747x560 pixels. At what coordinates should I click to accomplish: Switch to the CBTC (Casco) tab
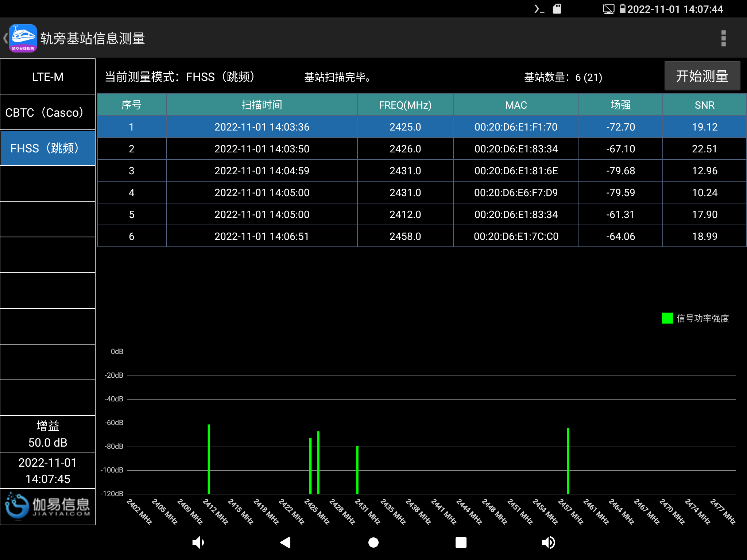coord(48,112)
